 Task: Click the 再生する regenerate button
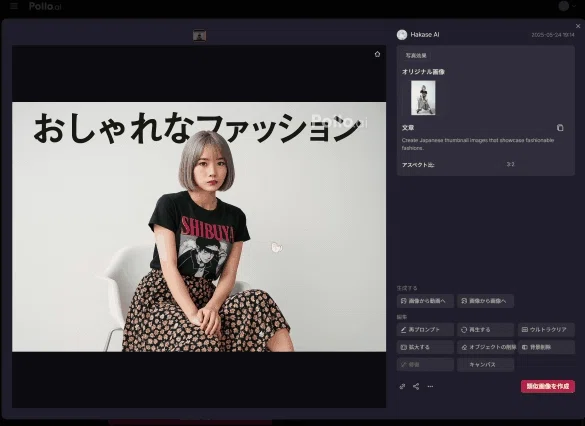(x=485, y=330)
